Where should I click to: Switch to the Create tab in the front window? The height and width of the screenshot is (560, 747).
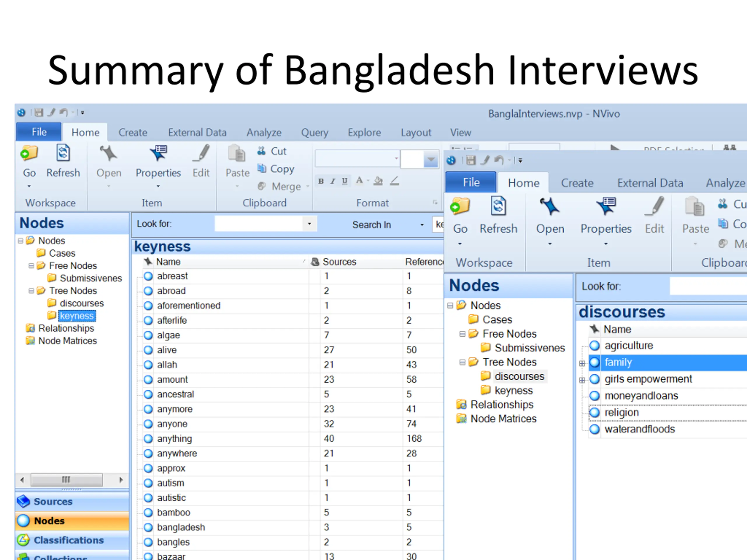(x=577, y=183)
